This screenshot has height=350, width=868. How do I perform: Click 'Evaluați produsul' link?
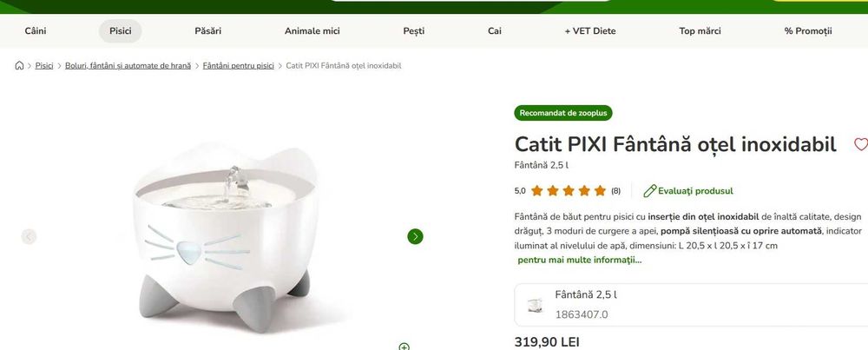pos(695,191)
